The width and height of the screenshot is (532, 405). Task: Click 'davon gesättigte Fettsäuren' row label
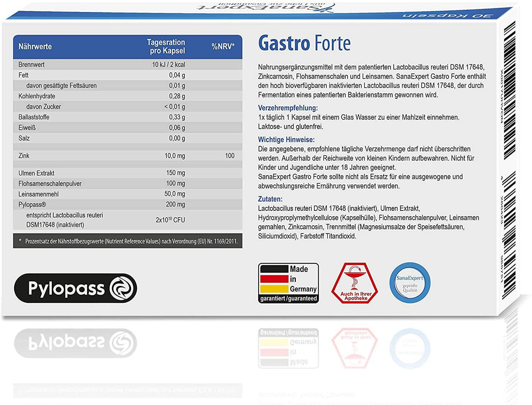pyautogui.click(x=61, y=86)
